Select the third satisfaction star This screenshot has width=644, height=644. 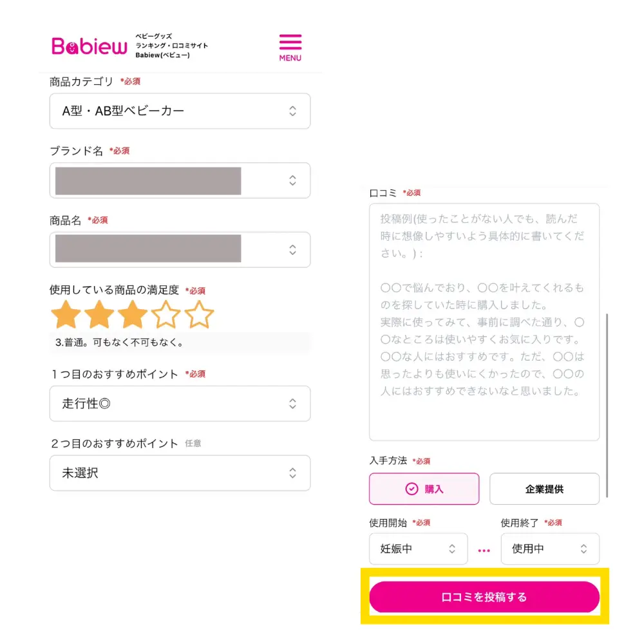tap(133, 315)
